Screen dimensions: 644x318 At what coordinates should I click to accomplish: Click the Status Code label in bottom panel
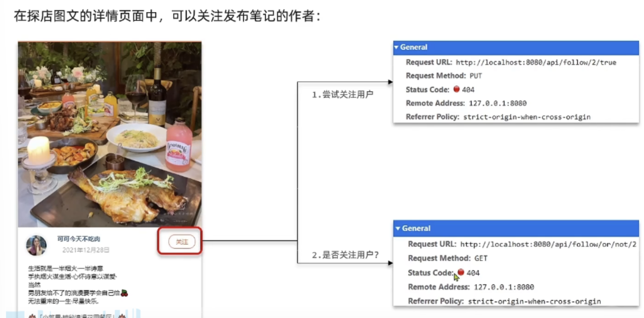pos(431,273)
